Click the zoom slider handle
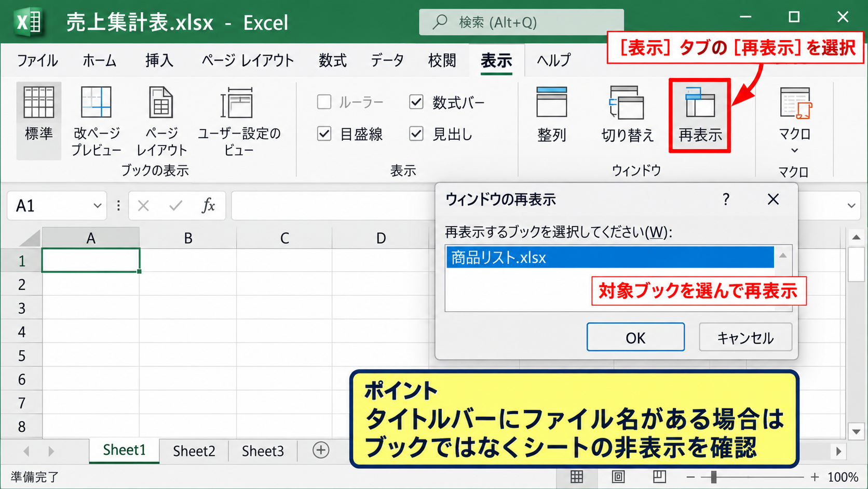868x489 pixels. tap(714, 477)
